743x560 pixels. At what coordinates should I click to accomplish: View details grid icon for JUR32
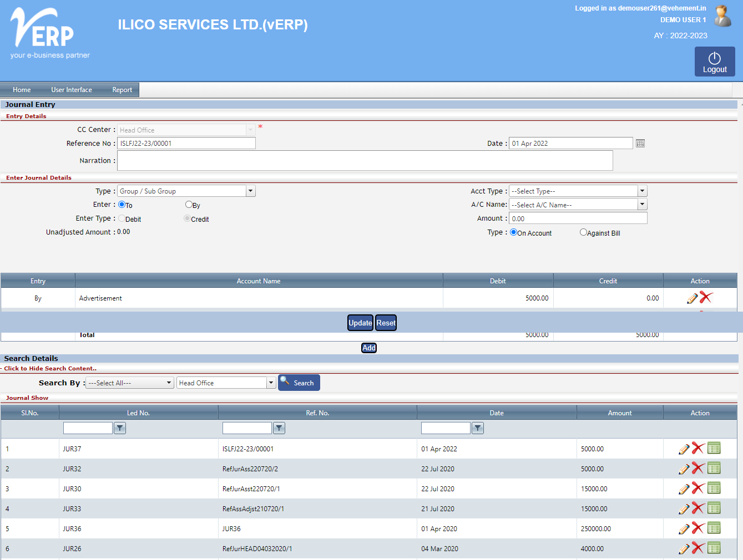point(714,468)
